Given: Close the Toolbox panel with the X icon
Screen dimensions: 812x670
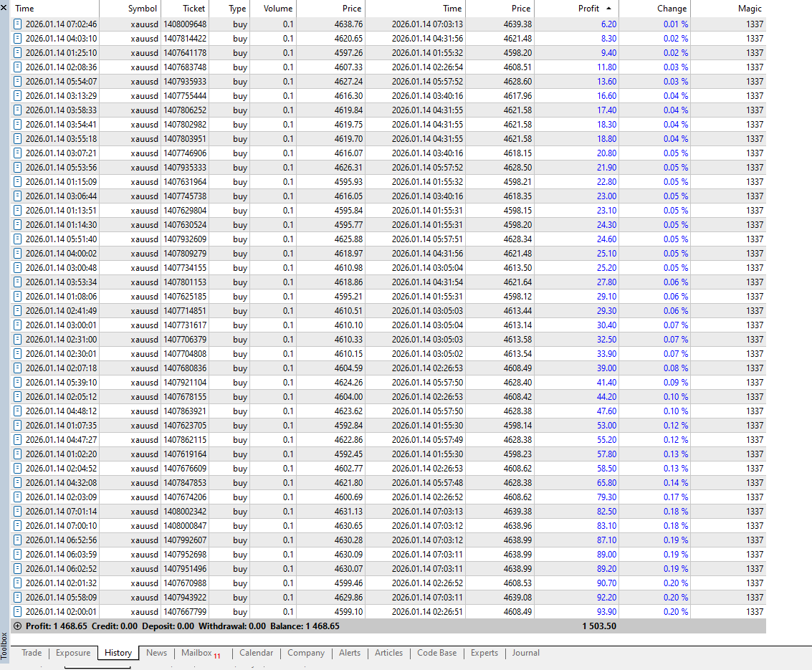Looking at the screenshot, I should point(4,9).
